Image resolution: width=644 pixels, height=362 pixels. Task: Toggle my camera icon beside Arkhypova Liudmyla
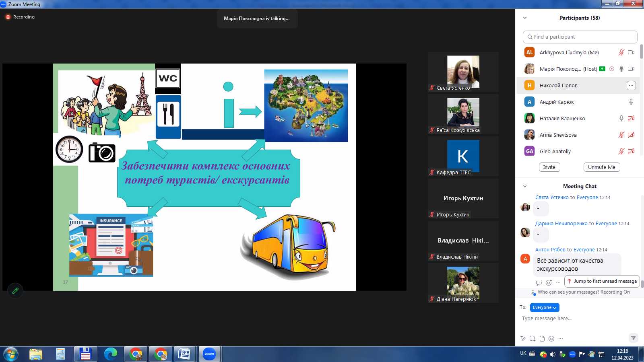coord(631,53)
